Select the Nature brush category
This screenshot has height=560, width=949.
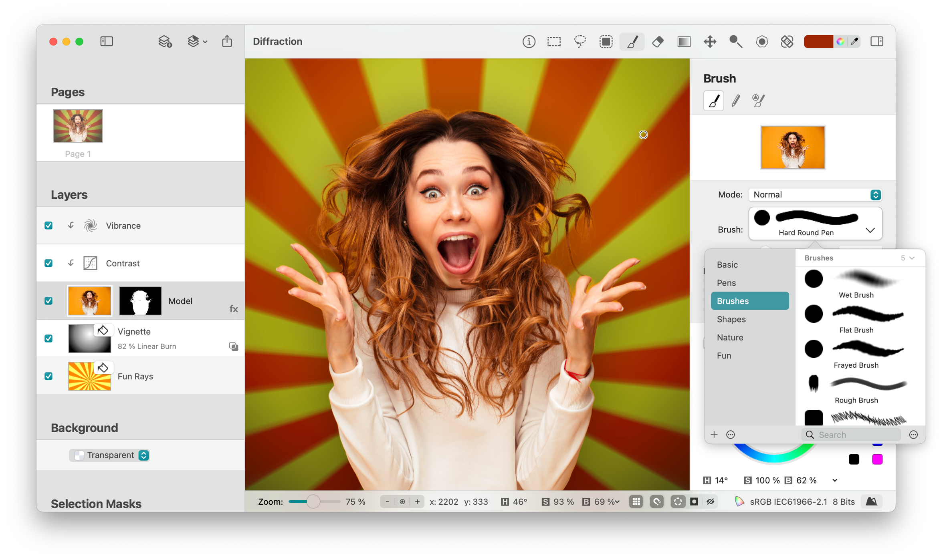(730, 337)
